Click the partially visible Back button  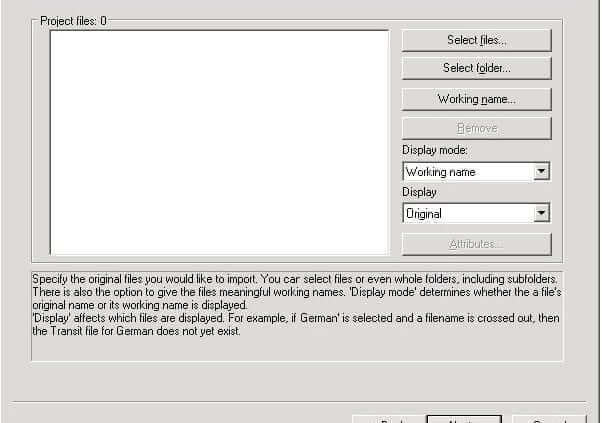[389, 419]
